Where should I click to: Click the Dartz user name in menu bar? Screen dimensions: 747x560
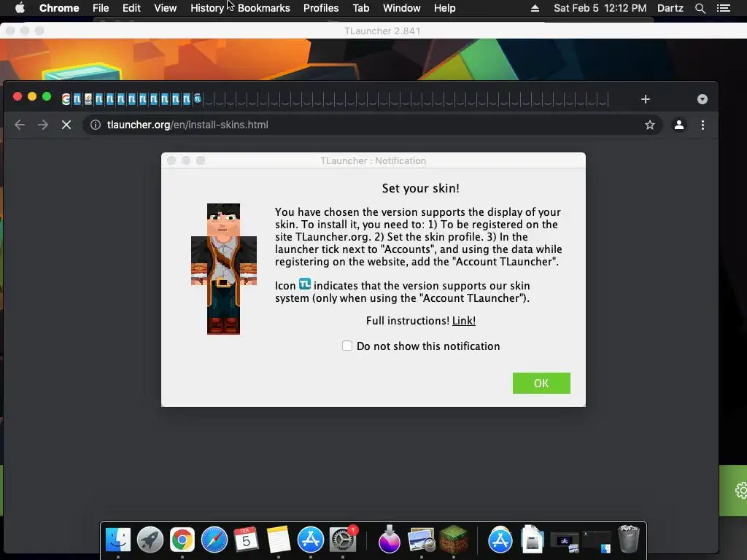coord(670,8)
